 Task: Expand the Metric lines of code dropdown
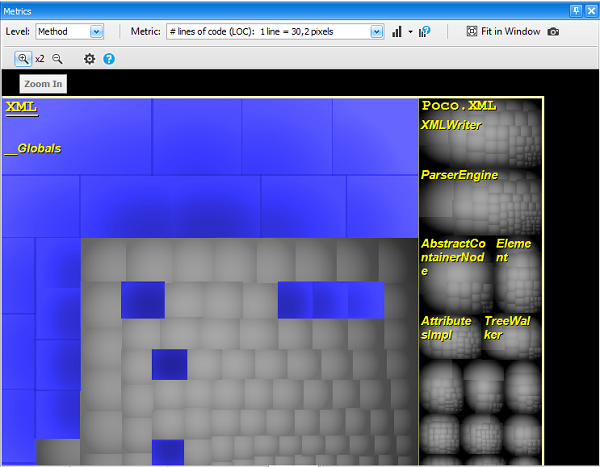pyautogui.click(x=275, y=31)
